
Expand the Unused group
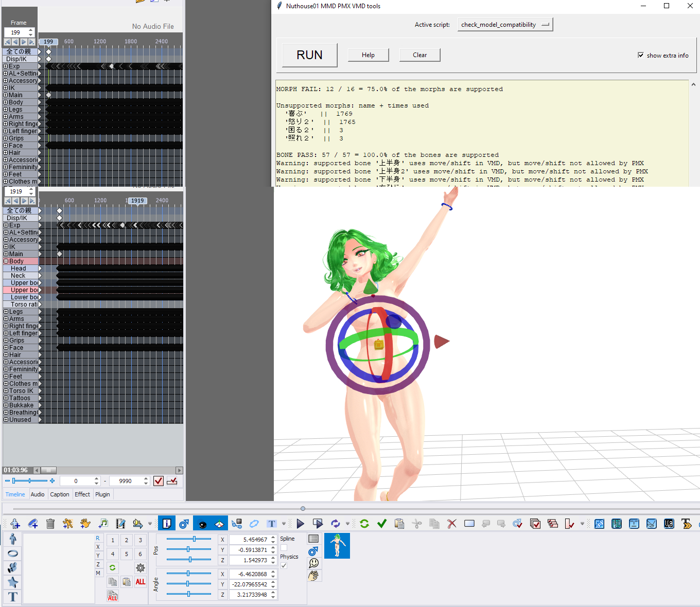[x=6, y=420]
